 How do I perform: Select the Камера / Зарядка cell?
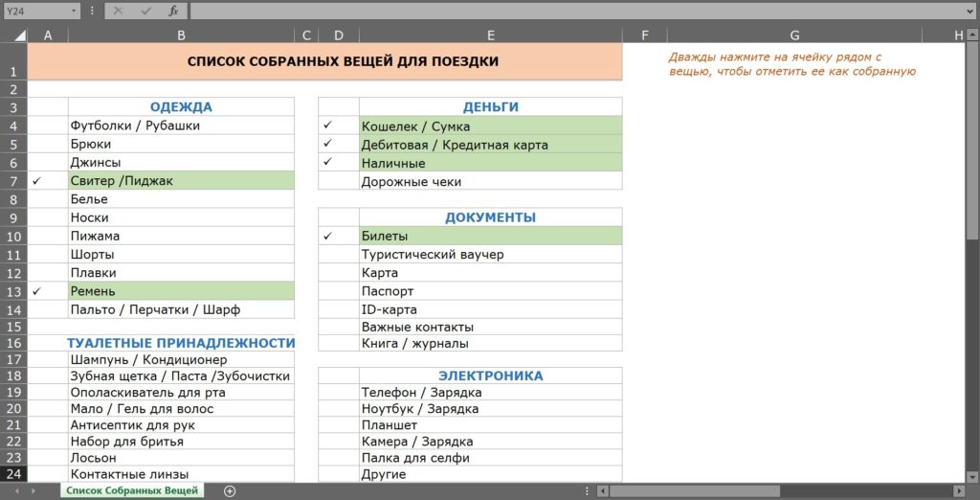tap(491, 442)
